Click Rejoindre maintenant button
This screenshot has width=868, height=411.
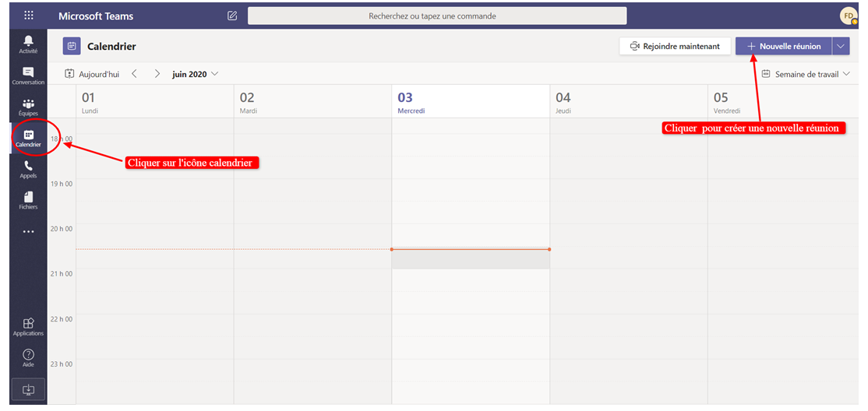(675, 47)
